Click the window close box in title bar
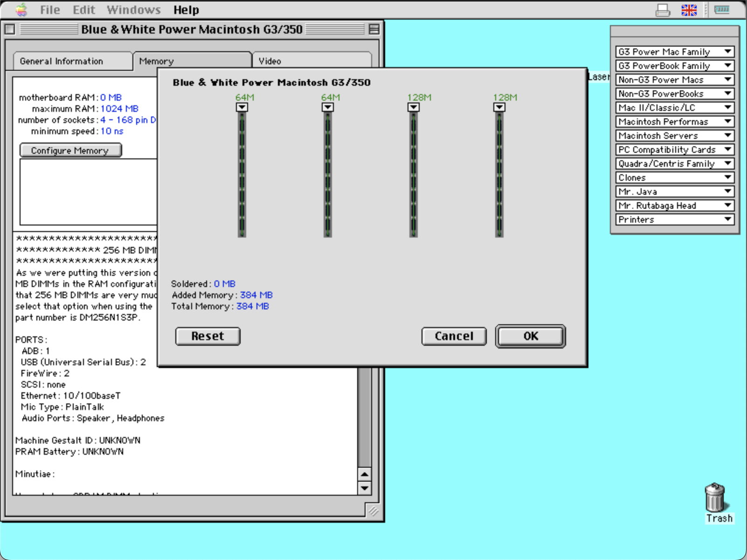Image resolution: width=747 pixels, height=560 pixels. 9,29
